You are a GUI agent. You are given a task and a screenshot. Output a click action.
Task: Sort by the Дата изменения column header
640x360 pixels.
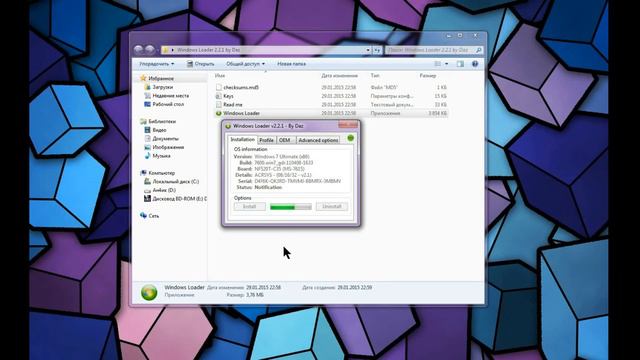pos(340,76)
